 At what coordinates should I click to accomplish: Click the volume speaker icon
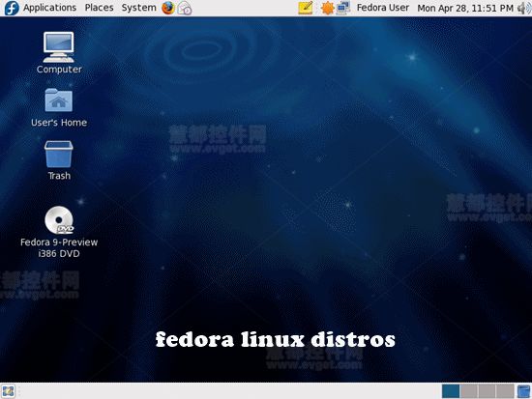point(524,9)
